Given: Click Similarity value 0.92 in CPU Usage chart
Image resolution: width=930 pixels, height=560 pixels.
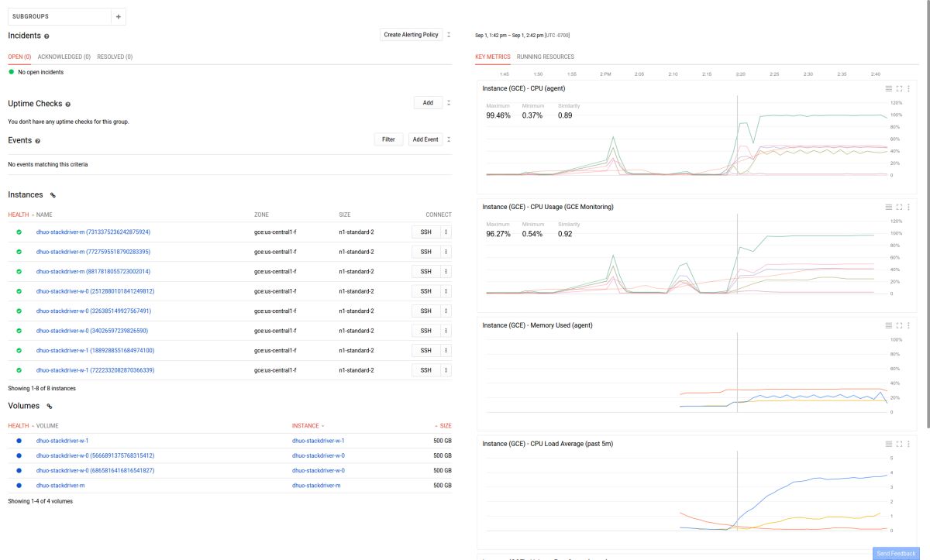Looking at the screenshot, I should [x=565, y=234].
